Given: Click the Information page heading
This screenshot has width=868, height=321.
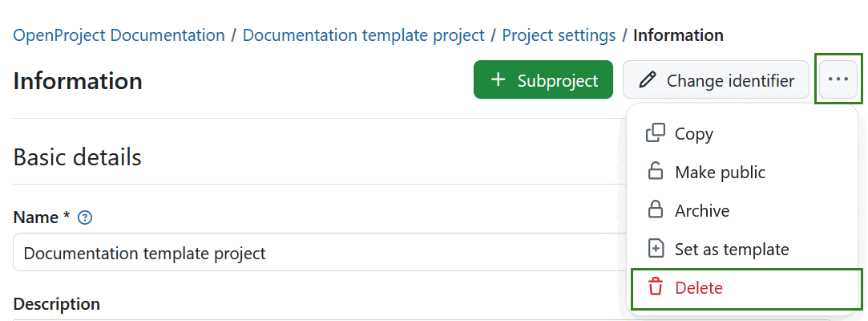Looking at the screenshot, I should (x=78, y=81).
